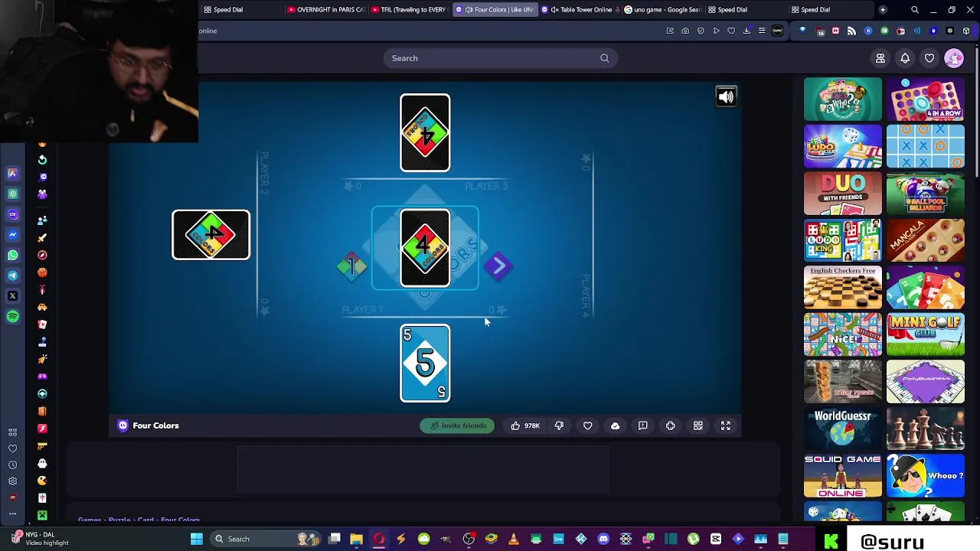The image size is (980, 551).
Task: Click the crosshair icon under the game
Action: (670, 425)
